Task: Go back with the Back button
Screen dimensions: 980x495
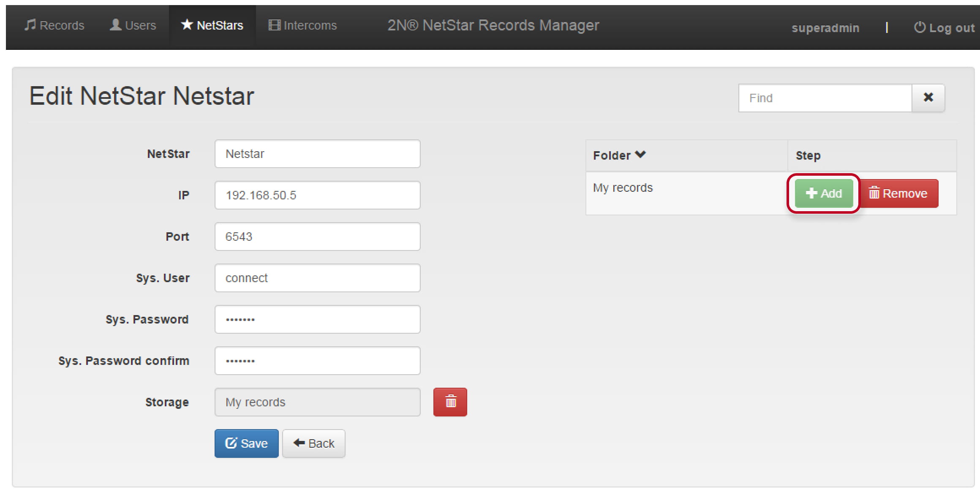Action: tap(314, 443)
